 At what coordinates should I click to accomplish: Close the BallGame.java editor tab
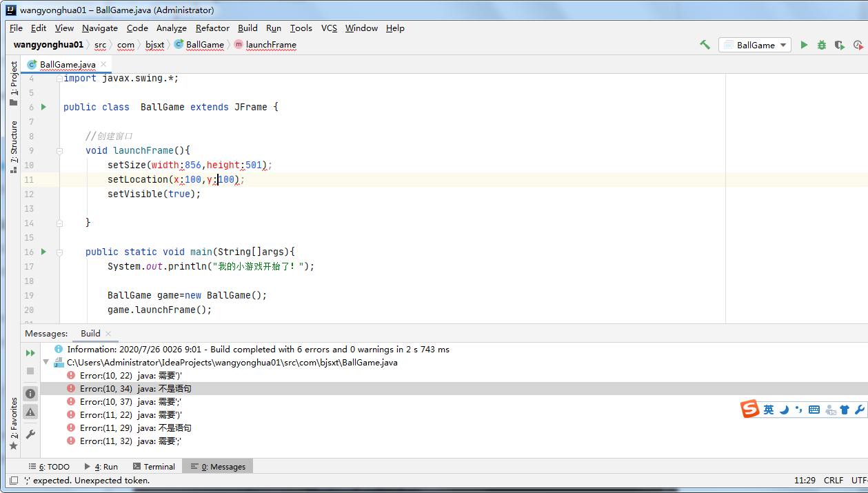pos(104,64)
